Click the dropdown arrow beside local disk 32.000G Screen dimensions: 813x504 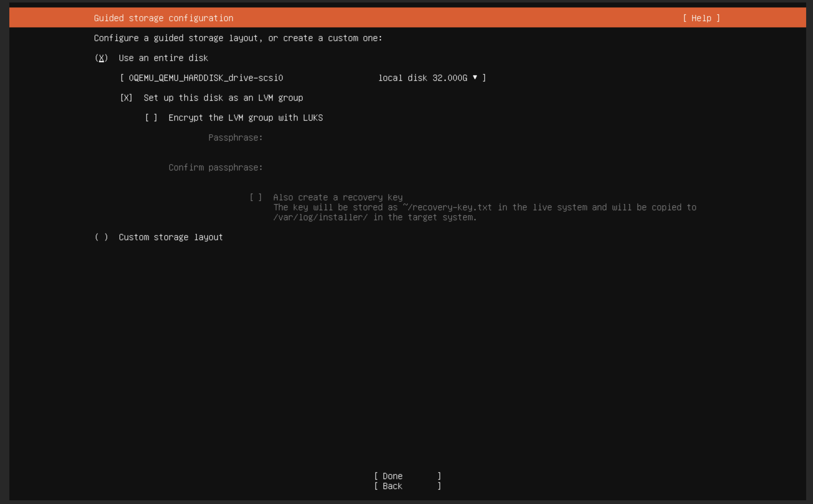[475, 78]
